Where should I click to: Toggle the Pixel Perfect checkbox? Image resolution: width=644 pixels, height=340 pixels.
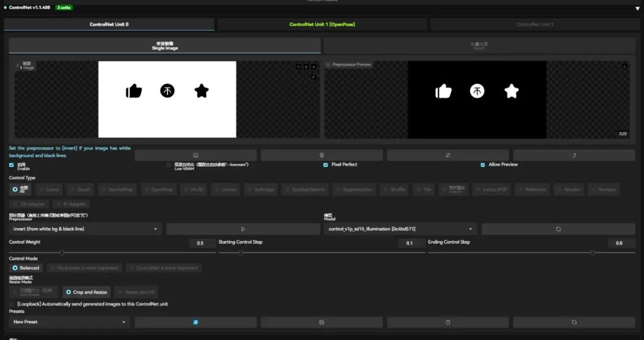click(x=326, y=165)
